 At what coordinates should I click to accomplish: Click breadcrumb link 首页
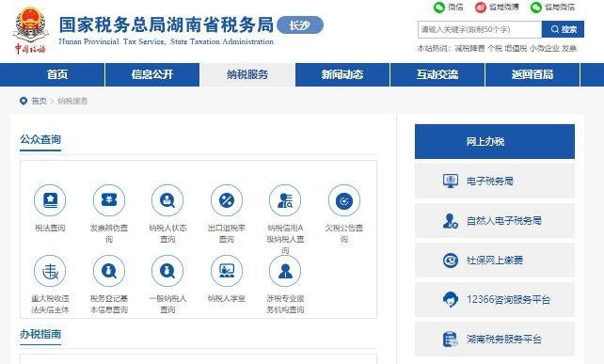point(39,101)
